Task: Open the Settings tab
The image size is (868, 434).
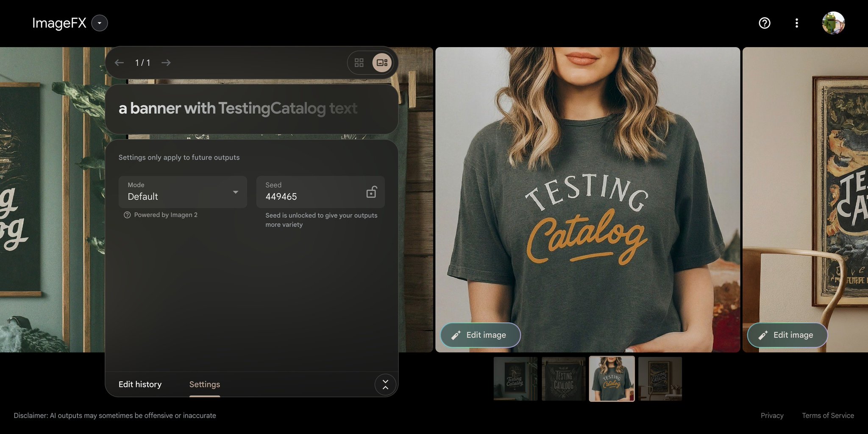Action: tap(205, 384)
